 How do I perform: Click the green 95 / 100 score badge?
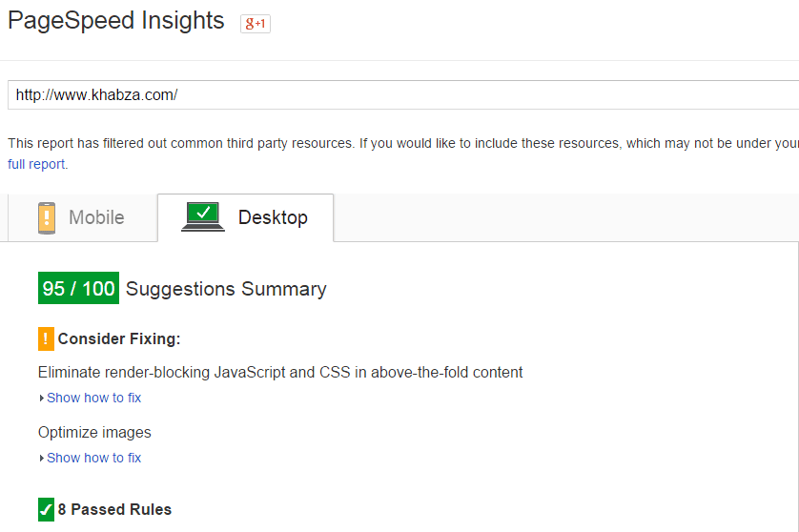click(x=78, y=289)
